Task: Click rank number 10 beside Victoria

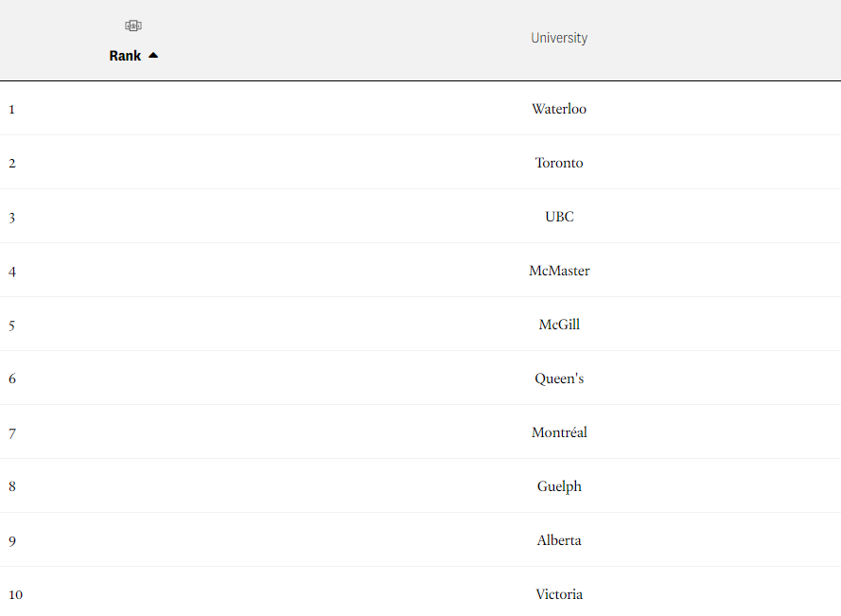Action: click(15, 594)
